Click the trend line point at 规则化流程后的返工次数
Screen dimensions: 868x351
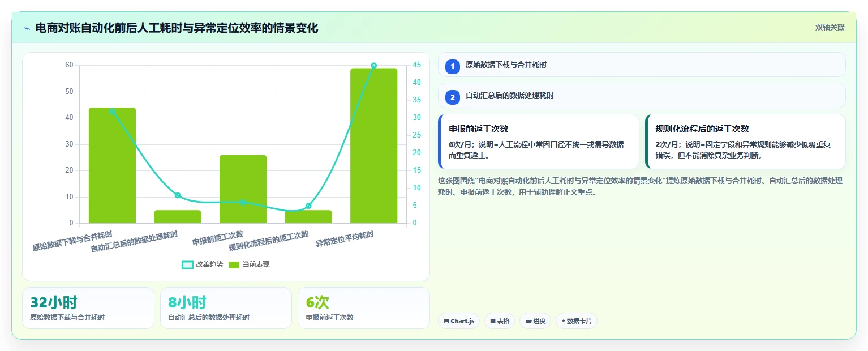point(308,206)
